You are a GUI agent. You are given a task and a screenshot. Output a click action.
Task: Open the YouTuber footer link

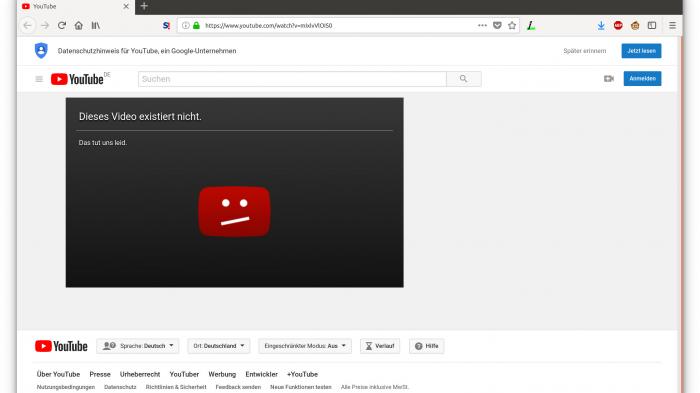point(184,374)
